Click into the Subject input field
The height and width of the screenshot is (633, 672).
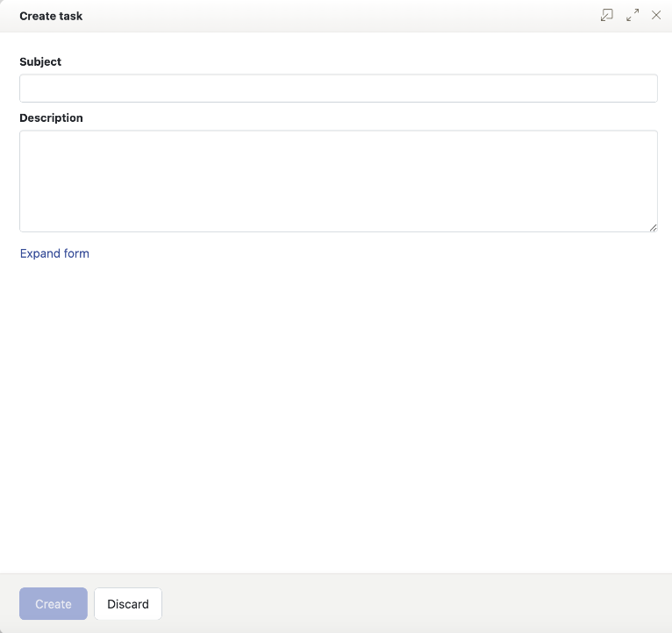pyautogui.click(x=338, y=89)
